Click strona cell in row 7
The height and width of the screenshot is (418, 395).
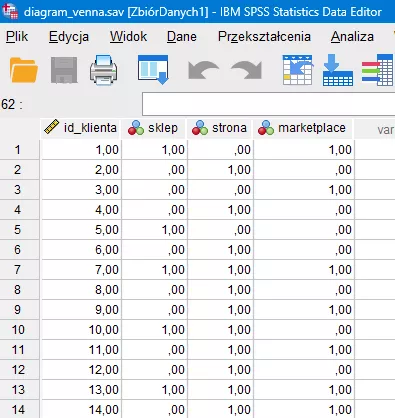[x=220, y=270]
